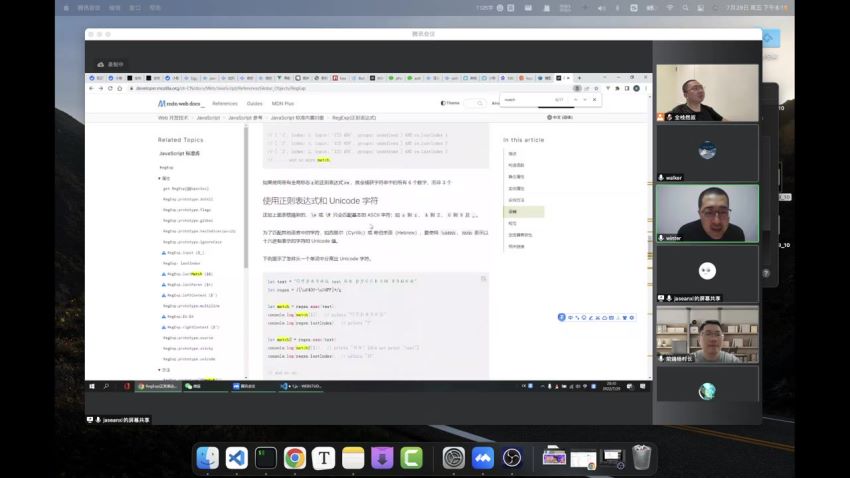Viewport: 850px width, 478px height.
Task: Launch Visual Studio Code from Dock
Action: tap(237, 458)
